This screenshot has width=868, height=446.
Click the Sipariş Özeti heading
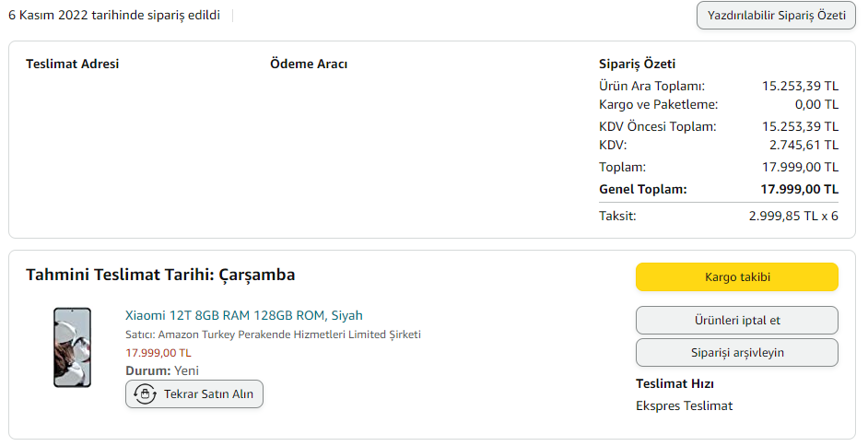[637, 64]
